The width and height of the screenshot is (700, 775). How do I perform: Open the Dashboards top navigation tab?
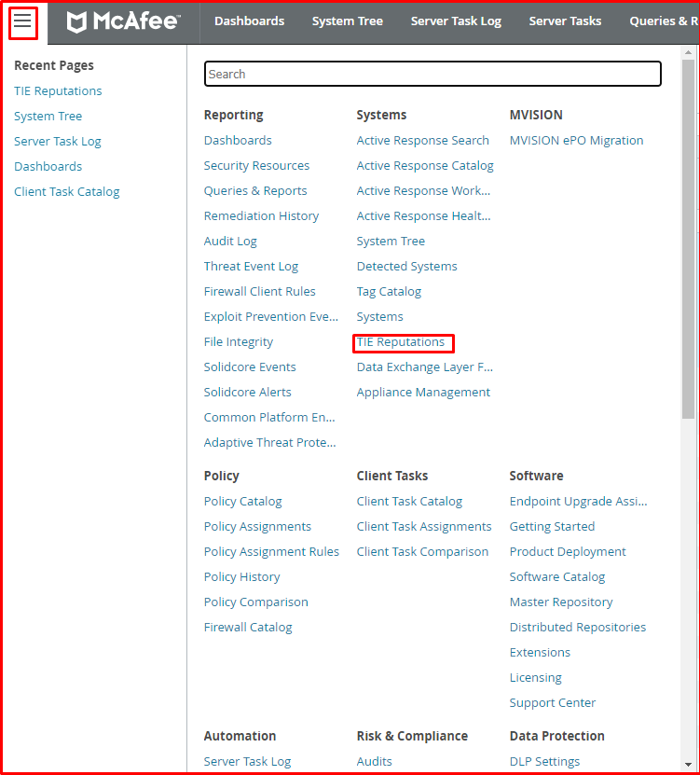(250, 21)
